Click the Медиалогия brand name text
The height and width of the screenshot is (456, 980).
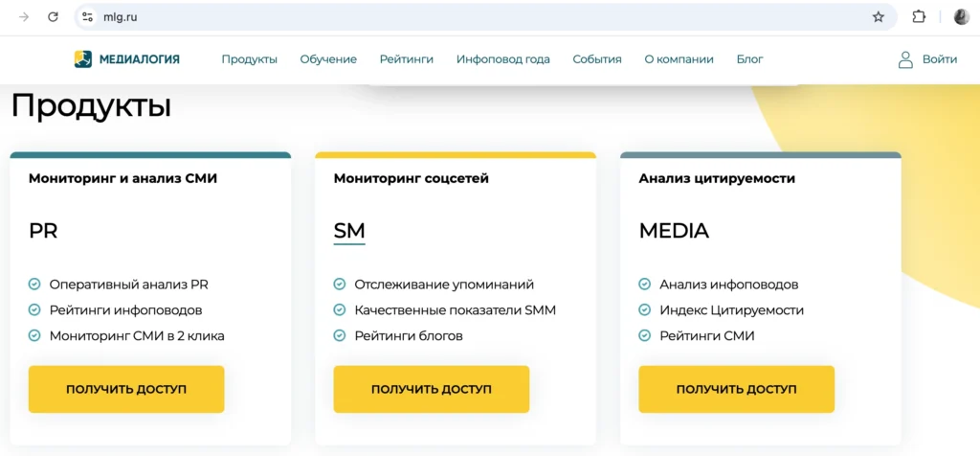pyautogui.click(x=140, y=59)
